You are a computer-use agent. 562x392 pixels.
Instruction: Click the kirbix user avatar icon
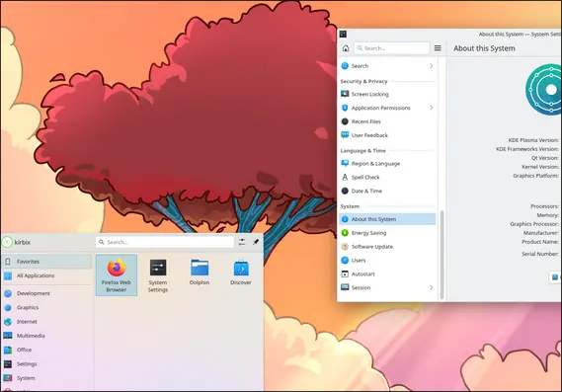click(x=7, y=242)
